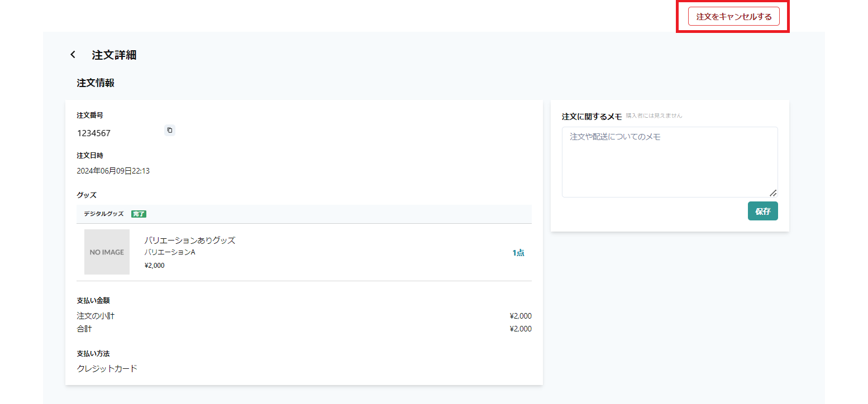Click the 1点 quantity label

click(x=518, y=253)
